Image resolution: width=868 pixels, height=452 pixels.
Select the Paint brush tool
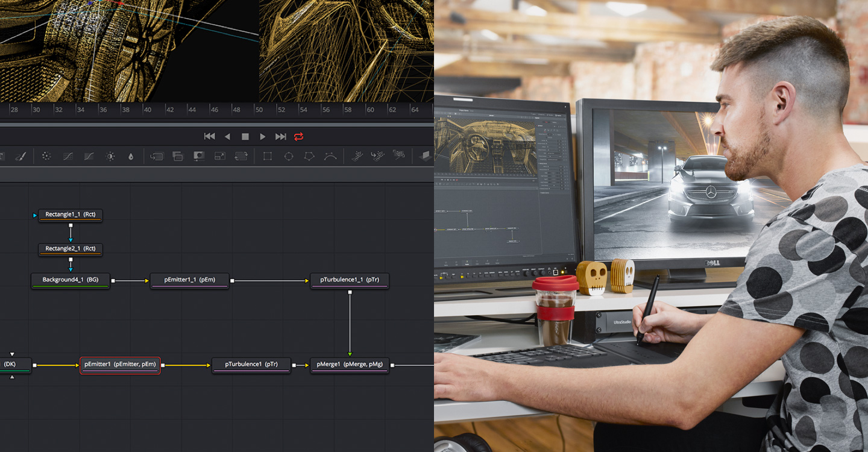pos(20,156)
